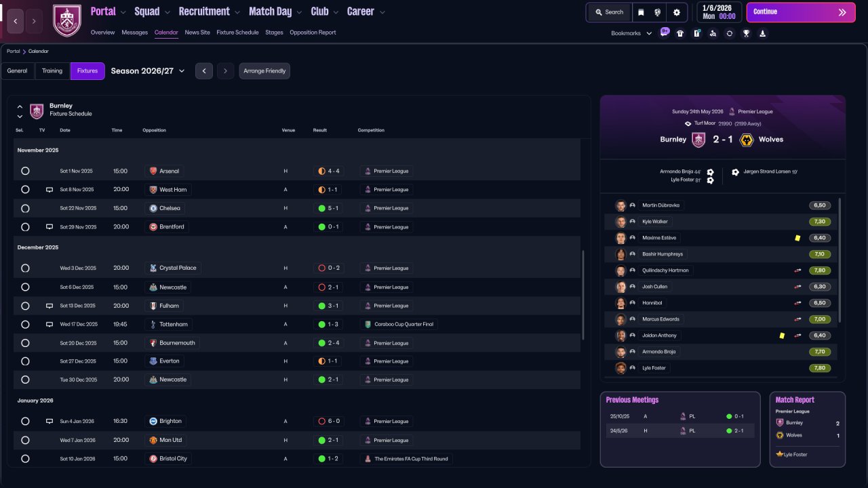Click the Burnley crest in the Fixture Schedule header

point(37,110)
